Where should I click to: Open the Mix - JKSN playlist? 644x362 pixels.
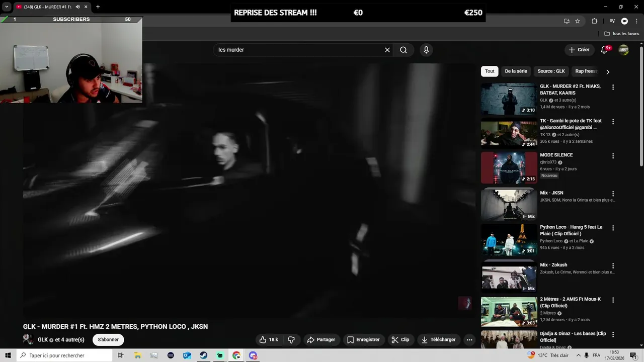pyautogui.click(x=509, y=205)
